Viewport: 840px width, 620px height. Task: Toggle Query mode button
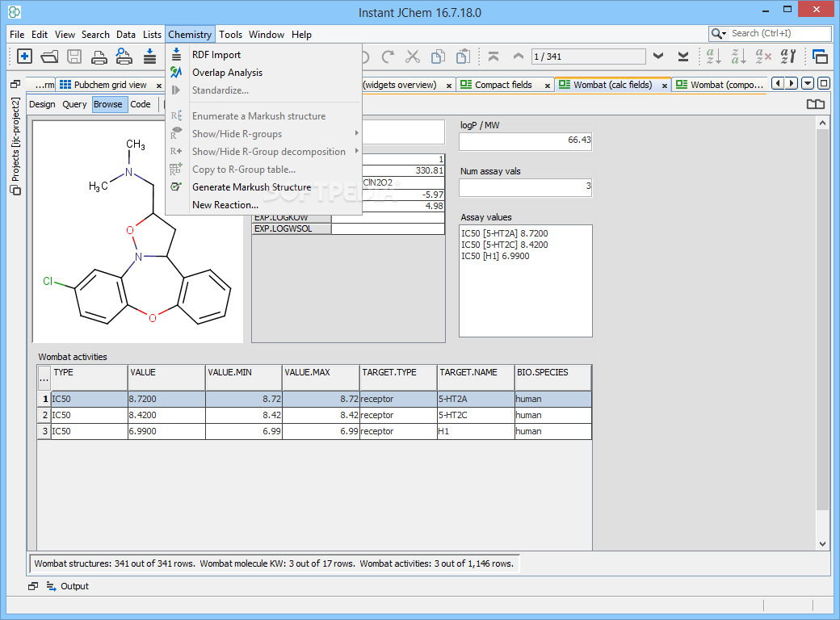tap(74, 104)
